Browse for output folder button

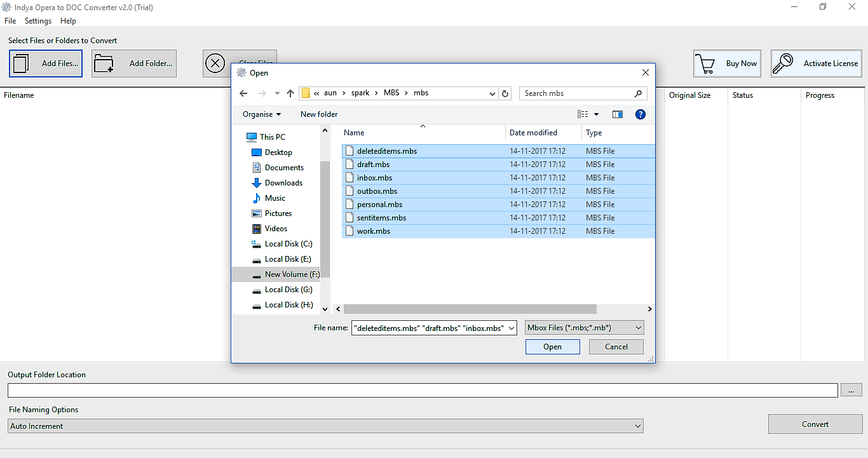tap(851, 391)
